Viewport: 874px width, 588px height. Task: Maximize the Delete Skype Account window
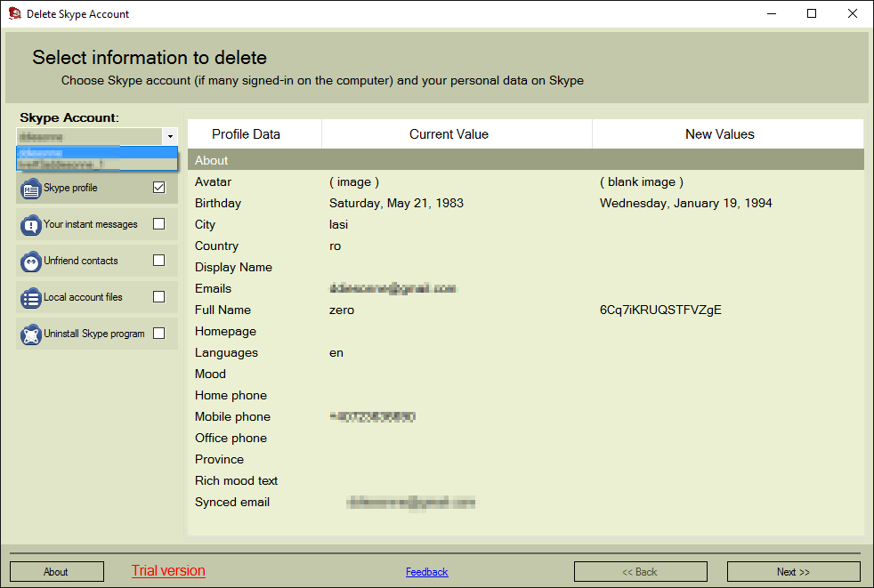click(812, 13)
